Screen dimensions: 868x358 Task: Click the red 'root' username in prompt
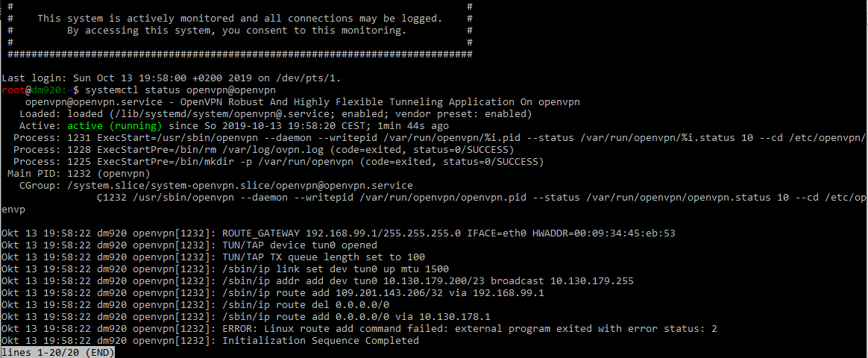tap(13, 89)
